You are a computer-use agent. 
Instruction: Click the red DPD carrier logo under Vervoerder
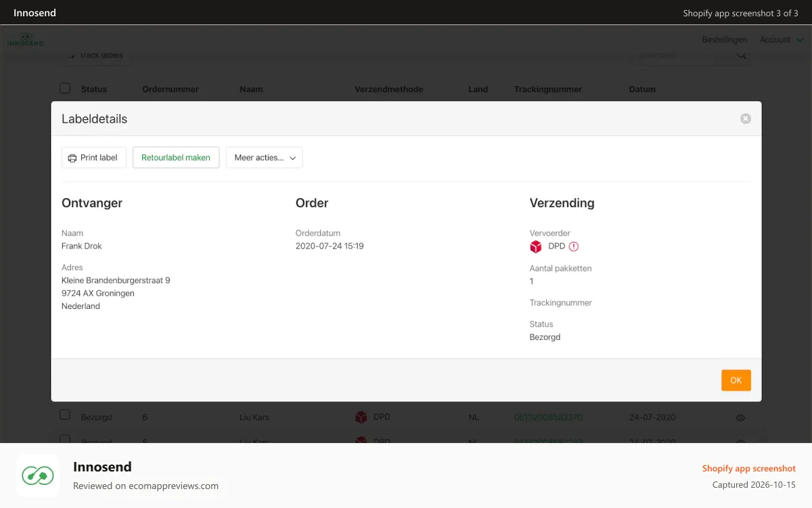(x=536, y=247)
